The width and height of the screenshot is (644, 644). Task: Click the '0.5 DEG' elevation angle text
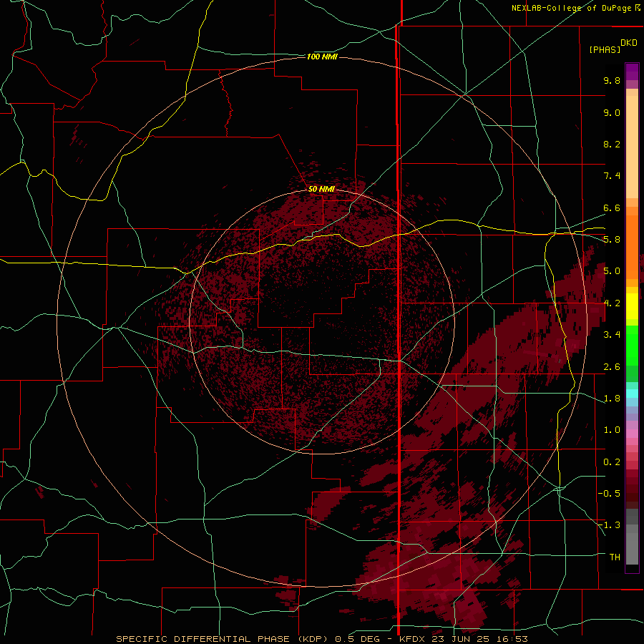[358, 639]
